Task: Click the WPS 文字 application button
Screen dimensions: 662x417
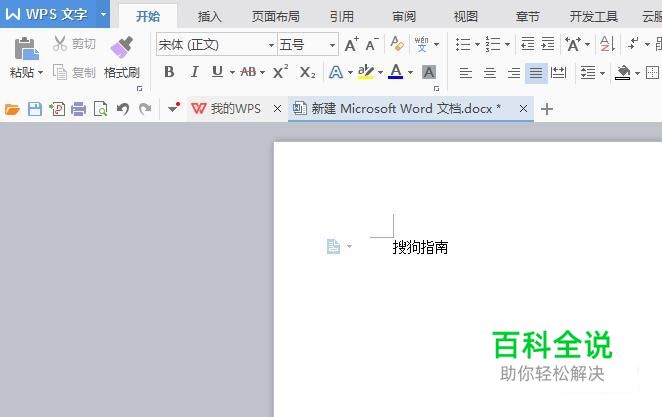Action: click(x=47, y=14)
